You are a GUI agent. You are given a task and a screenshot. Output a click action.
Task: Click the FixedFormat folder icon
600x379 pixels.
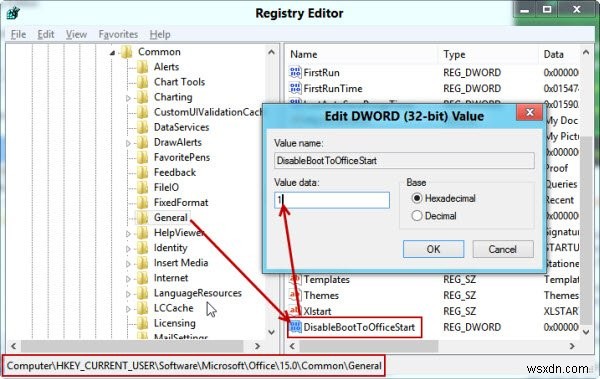(x=142, y=203)
